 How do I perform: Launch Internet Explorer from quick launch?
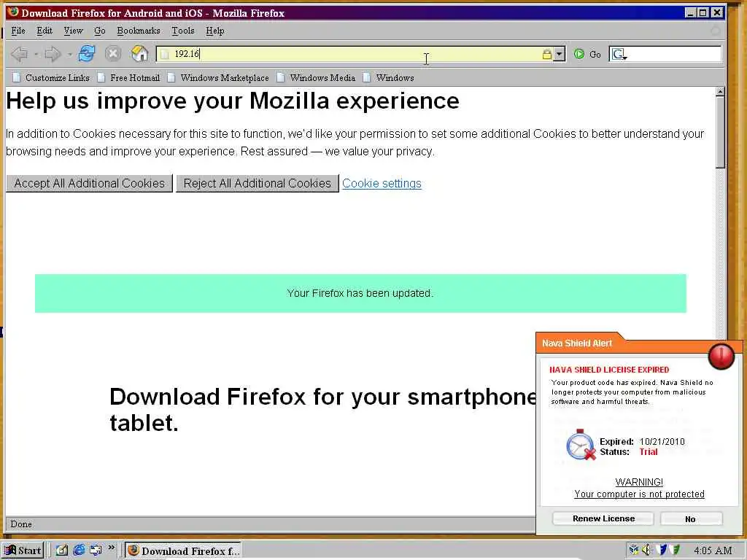click(x=79, y=551)
